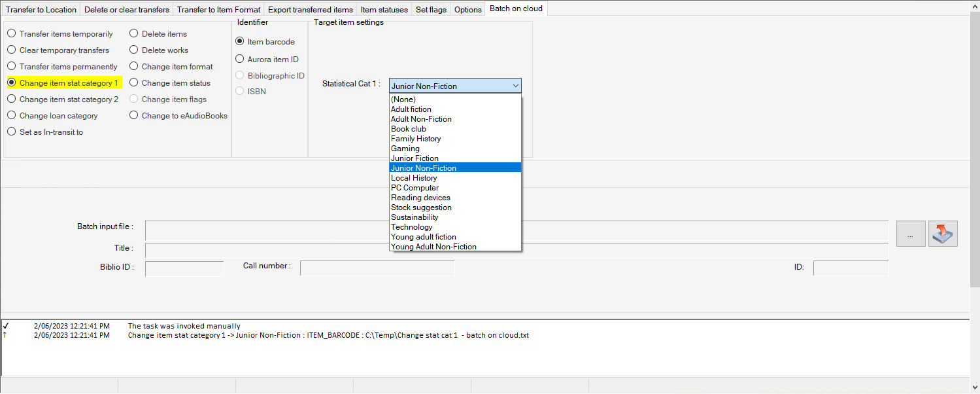This screenshot has height=394, width=980.
Task: Switch identifier to Aurora item ID
Action: click(239, 59)
